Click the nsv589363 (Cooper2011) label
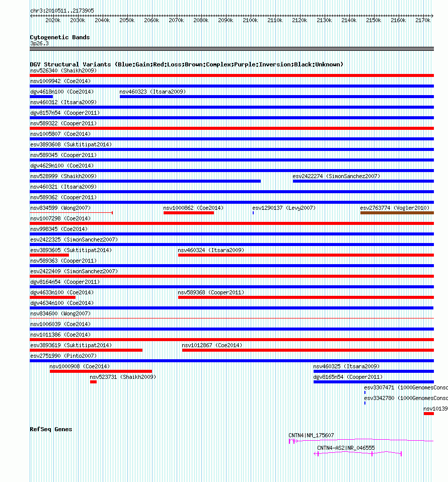Viewport: 448px width, 482px height. point(63,261)
